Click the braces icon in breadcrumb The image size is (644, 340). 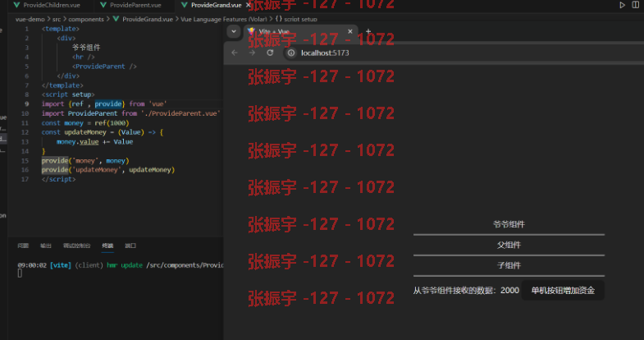pyautogui.click(x=278, y=19)
